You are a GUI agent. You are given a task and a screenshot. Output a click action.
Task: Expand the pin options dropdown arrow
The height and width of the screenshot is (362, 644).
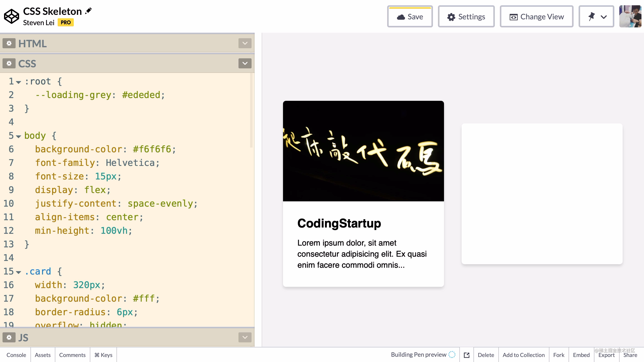(x=604, y=16)
